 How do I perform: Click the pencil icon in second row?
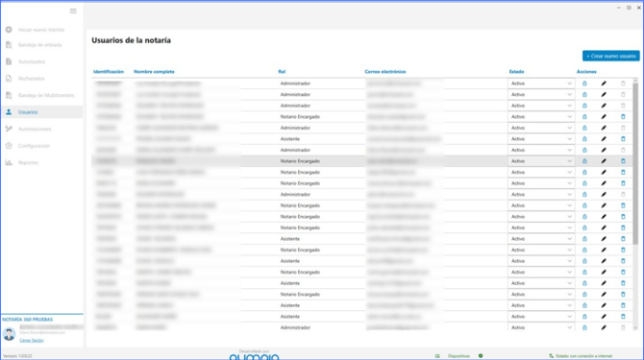[x=604, y=95]
